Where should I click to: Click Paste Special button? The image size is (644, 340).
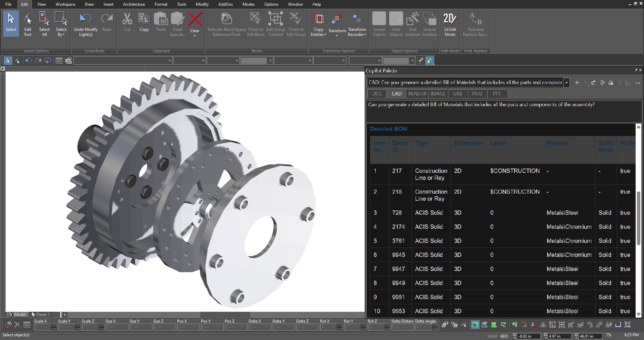pos(178,24)
